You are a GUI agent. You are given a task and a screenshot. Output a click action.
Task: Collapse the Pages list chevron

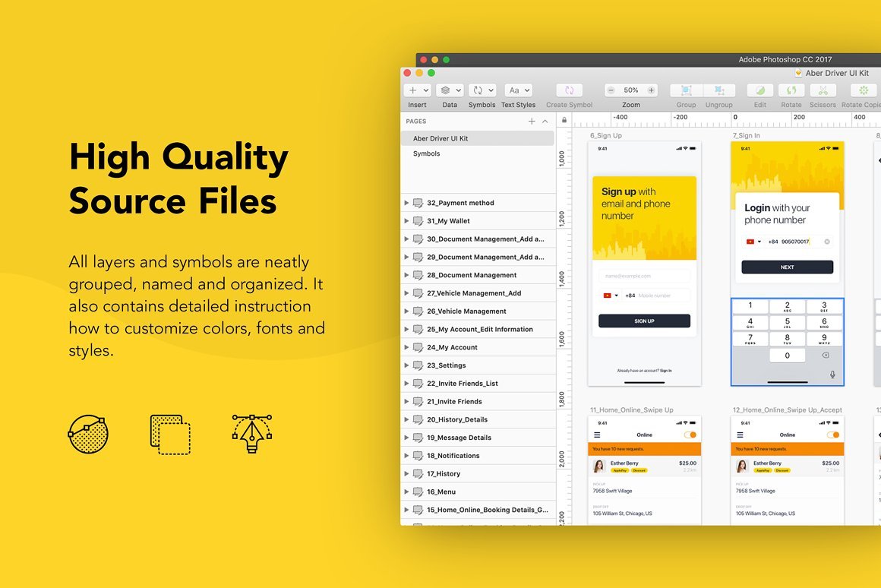(x=545, y=122)
